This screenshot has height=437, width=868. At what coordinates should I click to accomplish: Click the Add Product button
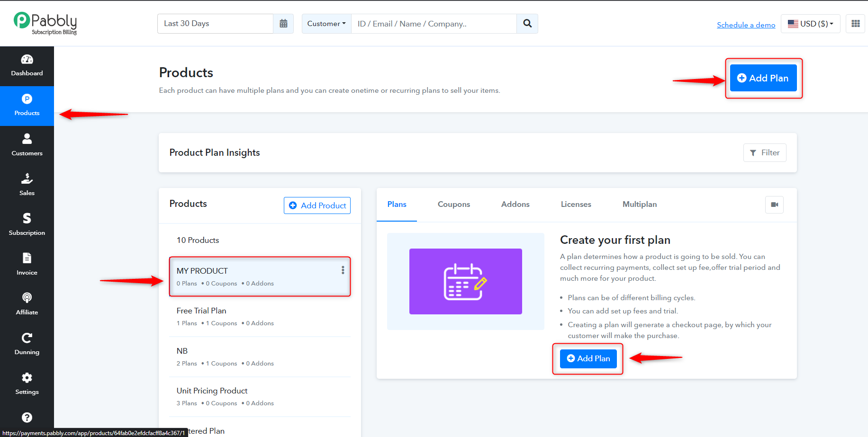point(317,205)
